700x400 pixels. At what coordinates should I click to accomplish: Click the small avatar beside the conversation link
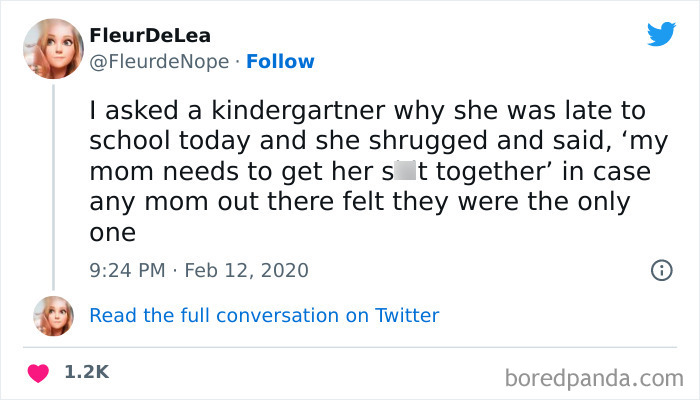[53, 315]
